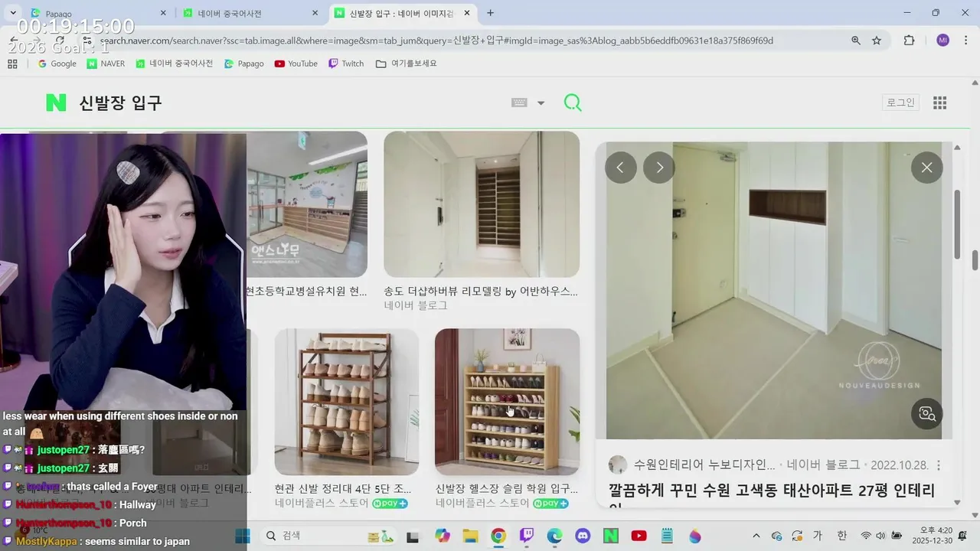The height and width of the screenshot is (551, 980).
Task: Expand the 여기를보세요 bookmark folder
Action: (406, 64)
